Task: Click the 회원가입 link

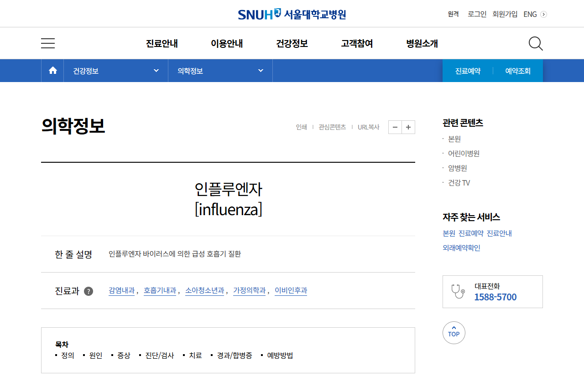Action: [505, 14]
